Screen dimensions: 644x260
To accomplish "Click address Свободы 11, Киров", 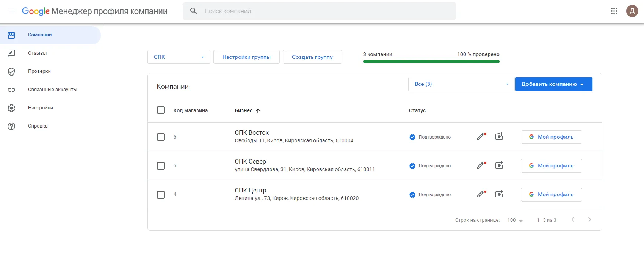I will 294,141.
